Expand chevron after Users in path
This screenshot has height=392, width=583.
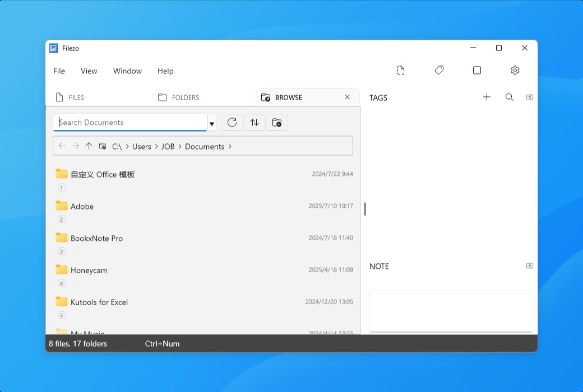(x=156, y=147)
